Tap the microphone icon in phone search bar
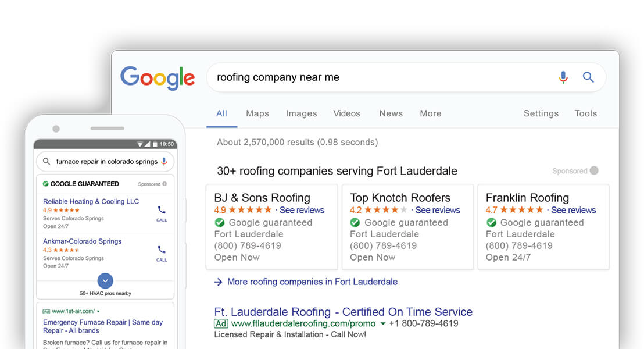Screen dimensions: 644x349 pyautogui.click(x=164, y=162)
